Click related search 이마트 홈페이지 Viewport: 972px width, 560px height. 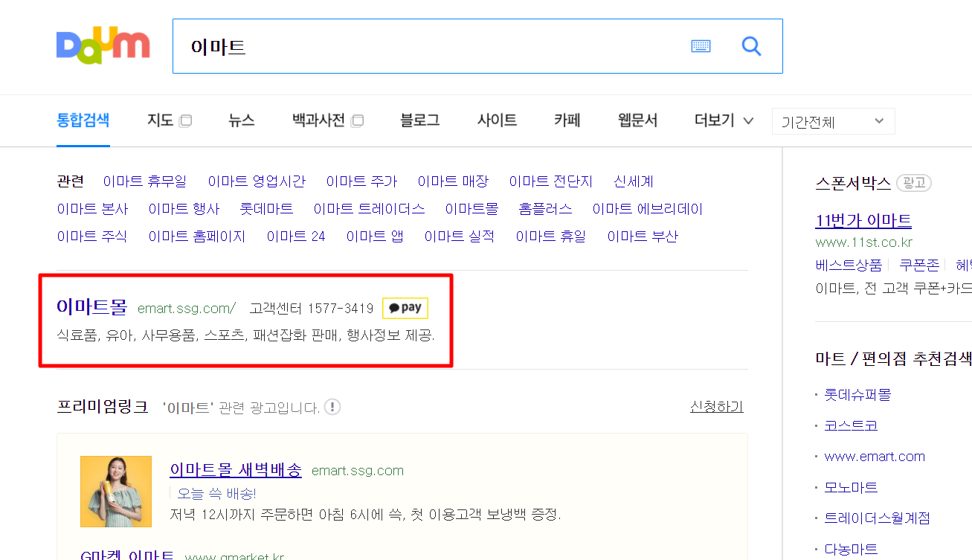click(197, 236)
